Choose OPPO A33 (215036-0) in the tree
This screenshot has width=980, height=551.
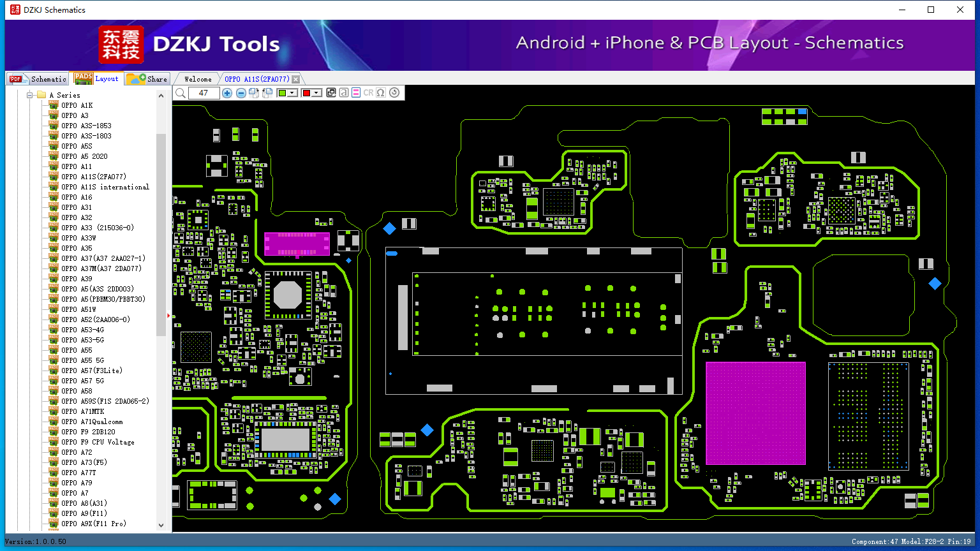point(98,228)
